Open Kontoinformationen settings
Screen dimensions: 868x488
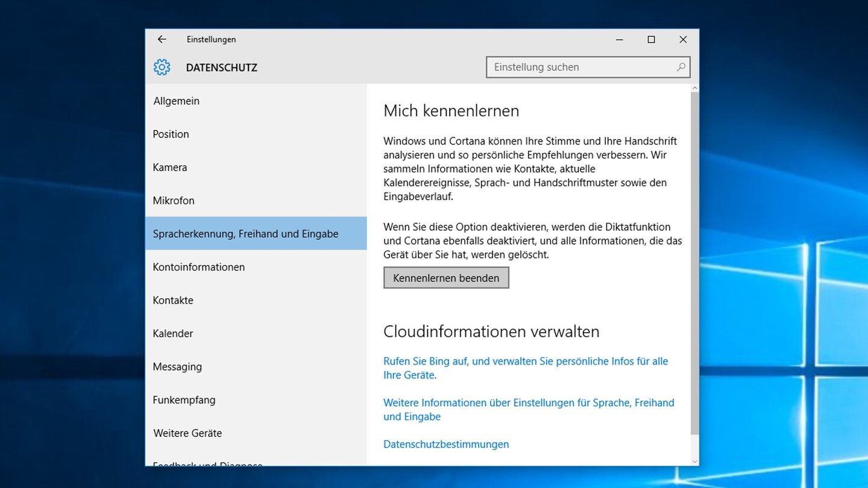tap(256, 266)
